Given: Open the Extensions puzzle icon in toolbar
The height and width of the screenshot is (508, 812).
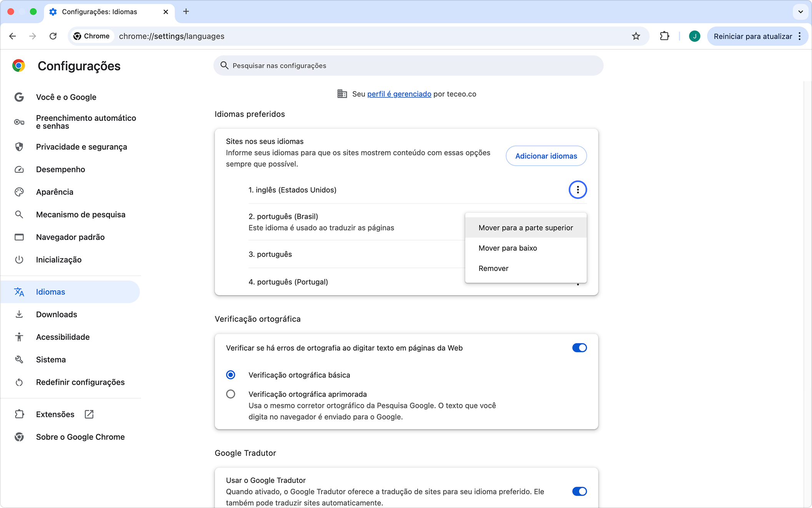Looking at the screenshot, I should point(664,36).
